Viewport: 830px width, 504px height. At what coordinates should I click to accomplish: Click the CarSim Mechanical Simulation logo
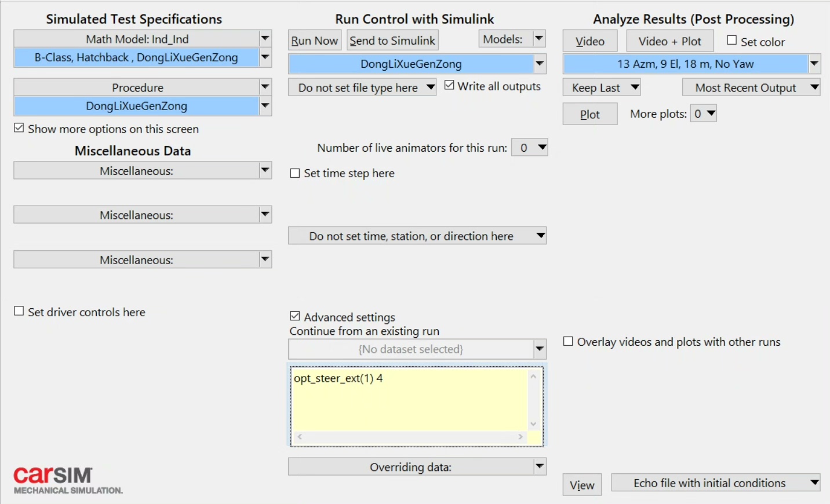click(68, 480)
